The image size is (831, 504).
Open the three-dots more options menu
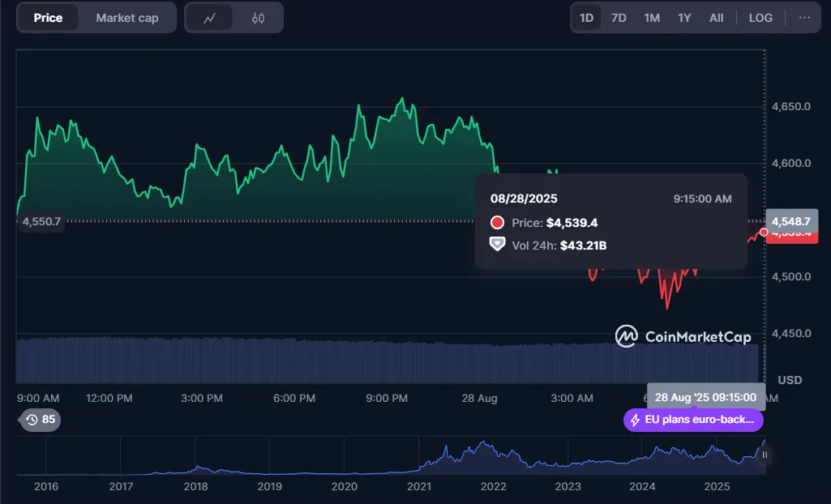pyautogui.click(x=804, y=18)
